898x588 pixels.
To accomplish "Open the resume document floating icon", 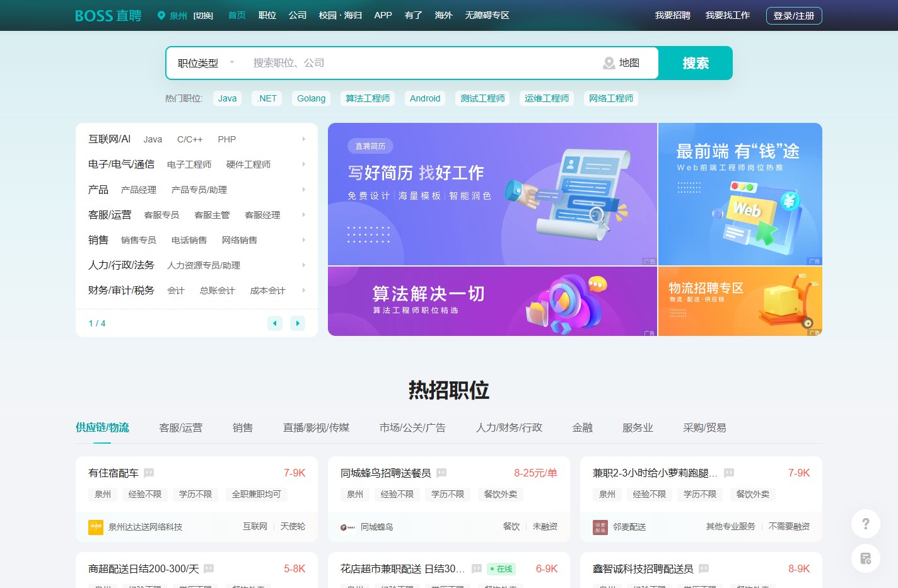I will pyautogui.click(x=866, y=558).
